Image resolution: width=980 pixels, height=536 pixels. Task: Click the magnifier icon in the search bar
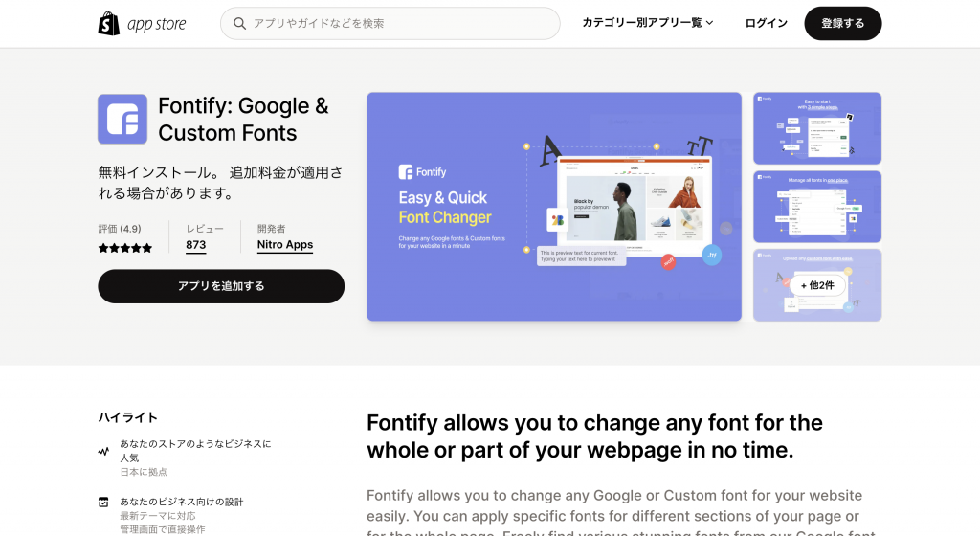(x=239, y=24)
